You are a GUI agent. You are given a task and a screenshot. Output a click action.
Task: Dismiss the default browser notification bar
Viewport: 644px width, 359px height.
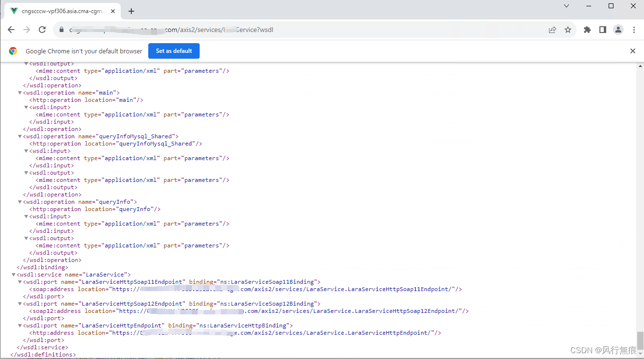tap(632, 50)
